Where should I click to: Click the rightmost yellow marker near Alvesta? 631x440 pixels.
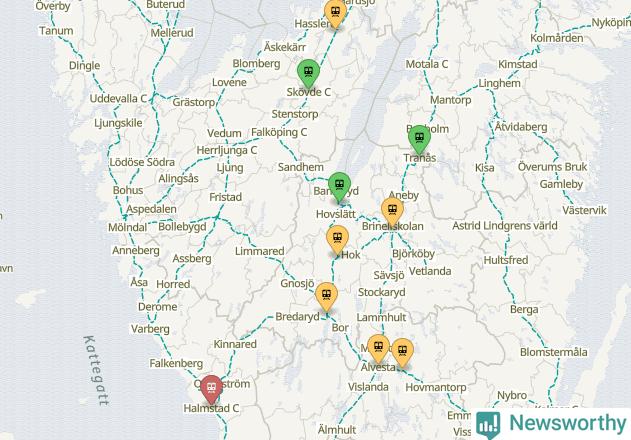(x=402, y=353)
